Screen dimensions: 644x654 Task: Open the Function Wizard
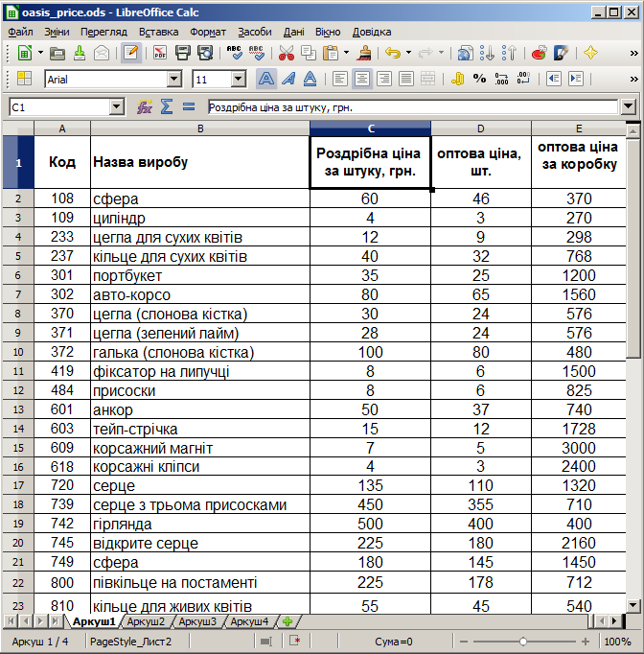tap(144, 107)
